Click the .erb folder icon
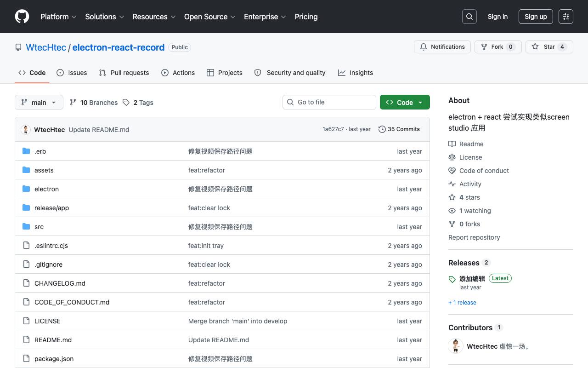Viewport: 588px width, 368px height. click(x=26, y=151)
